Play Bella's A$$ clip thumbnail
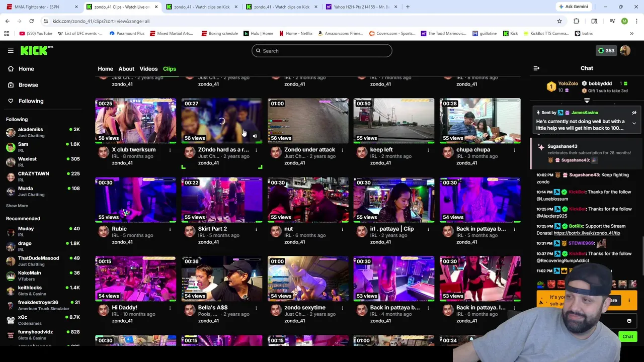 [x=222, y=279]
